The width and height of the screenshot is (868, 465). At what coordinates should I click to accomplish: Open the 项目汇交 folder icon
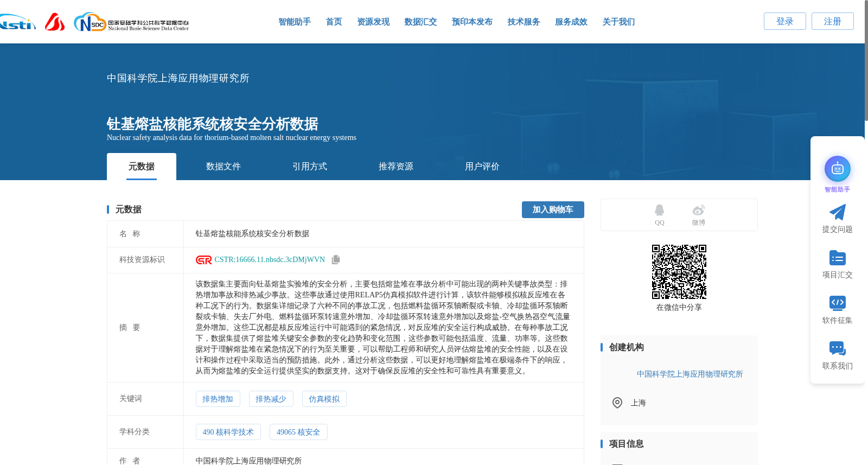(837, 258)
